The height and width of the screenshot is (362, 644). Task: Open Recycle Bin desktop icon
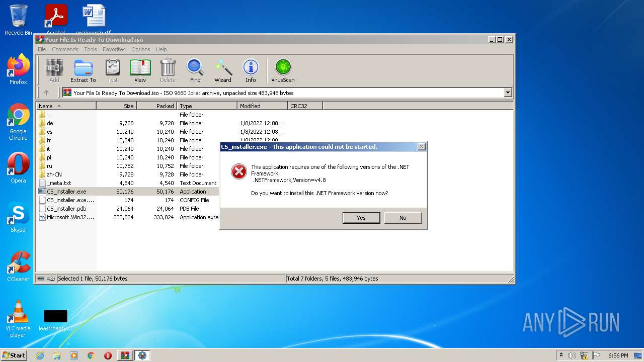point(18,20)
